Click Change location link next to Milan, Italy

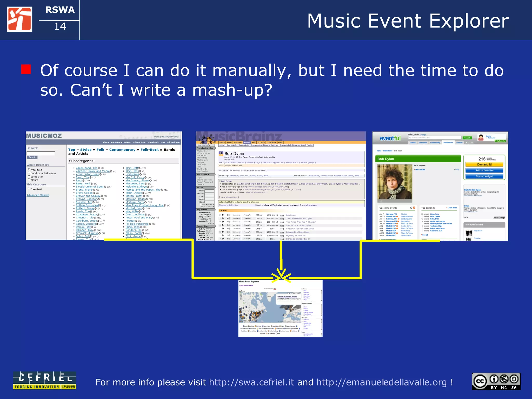tap(423, 135)
